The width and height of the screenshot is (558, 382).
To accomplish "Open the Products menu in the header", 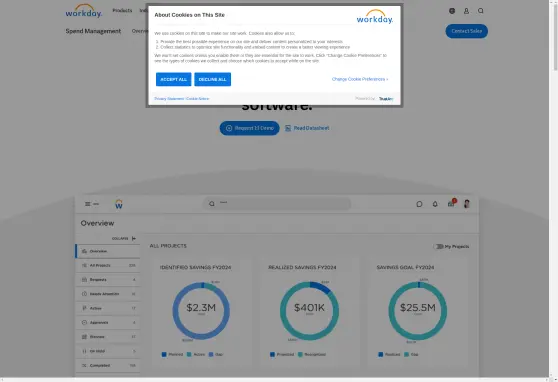I will coord(122,11).
